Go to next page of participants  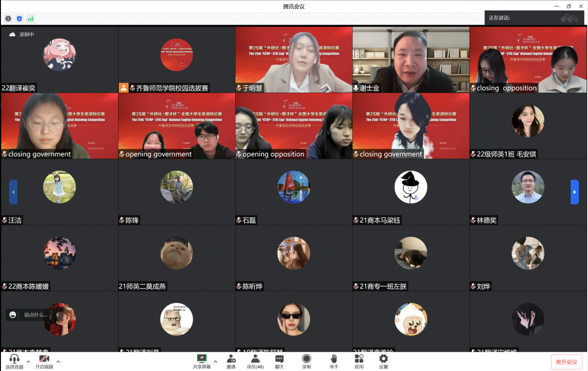[x=574, y=192]
